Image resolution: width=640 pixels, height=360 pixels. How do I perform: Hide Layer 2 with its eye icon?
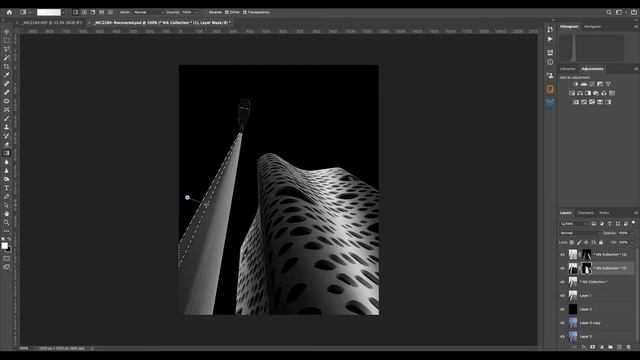pos(562,309)
